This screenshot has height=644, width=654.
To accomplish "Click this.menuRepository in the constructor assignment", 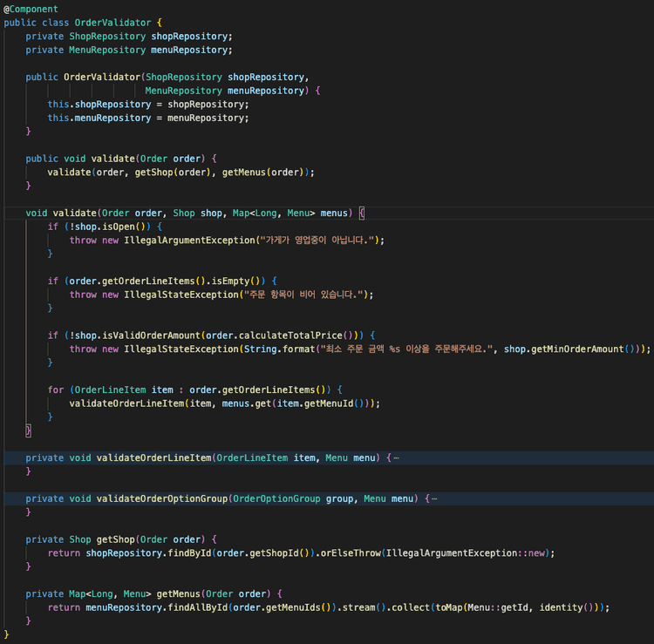I will click(x=99, y=118).
